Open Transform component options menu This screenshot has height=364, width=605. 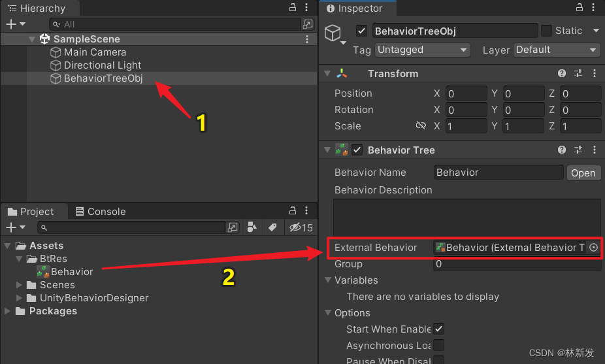point(594,73)
